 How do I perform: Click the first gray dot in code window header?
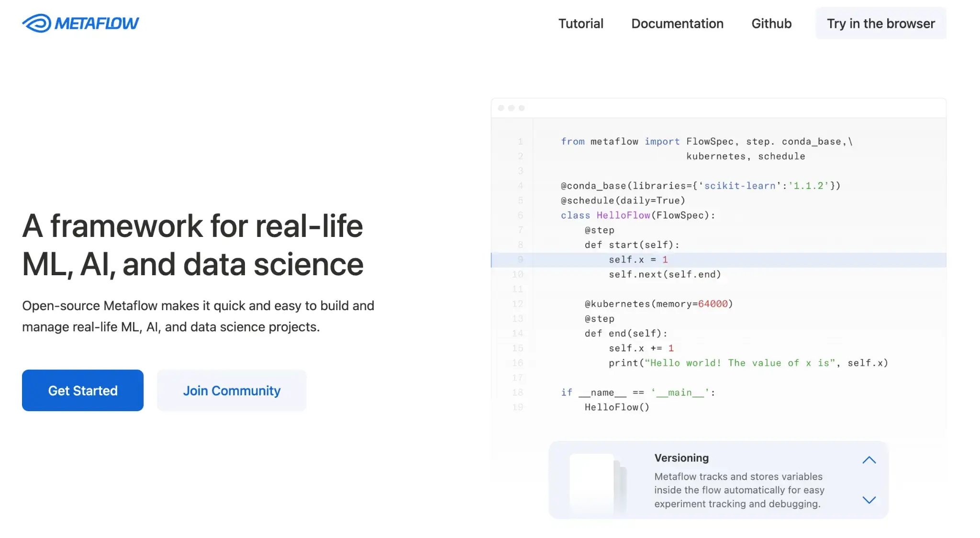pos(501,108)
